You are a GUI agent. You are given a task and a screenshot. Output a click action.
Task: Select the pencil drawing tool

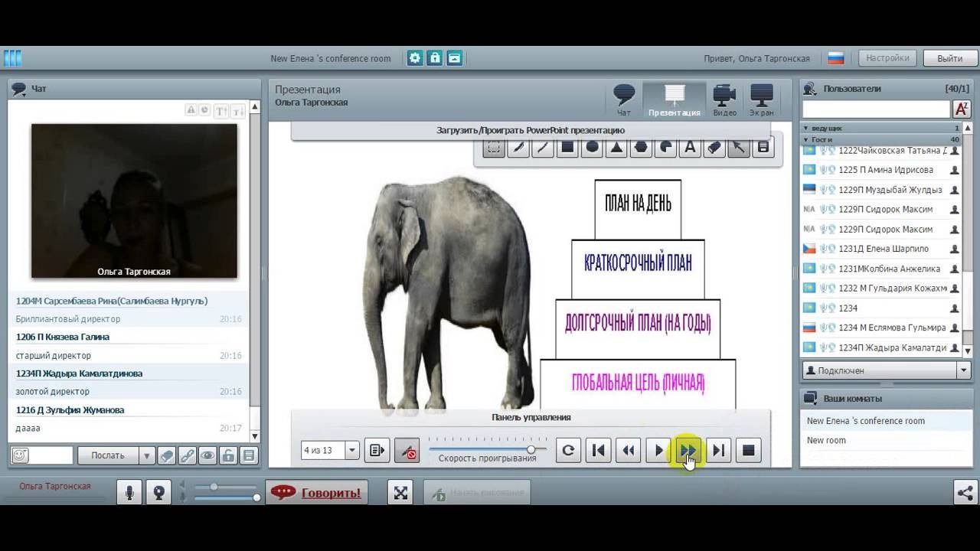click(x=518, y=148)
